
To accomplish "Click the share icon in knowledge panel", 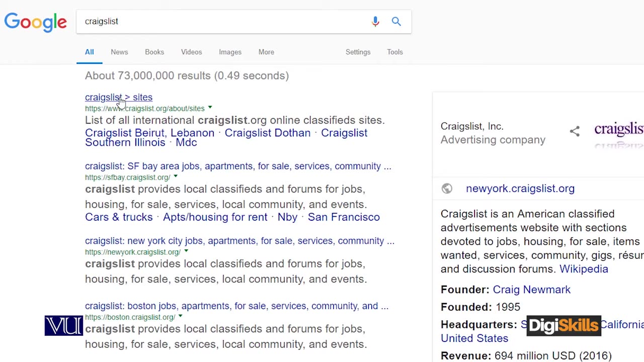I will [x=575, y=131].
